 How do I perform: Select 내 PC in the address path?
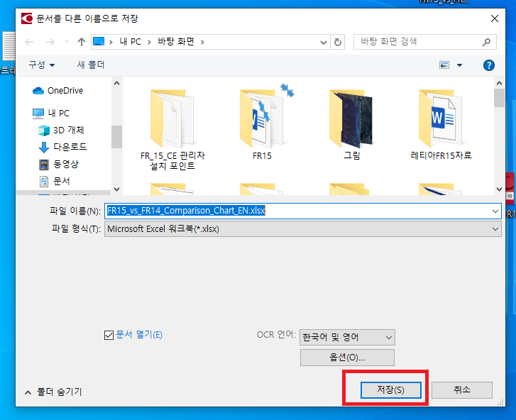(x=131, y=42)
